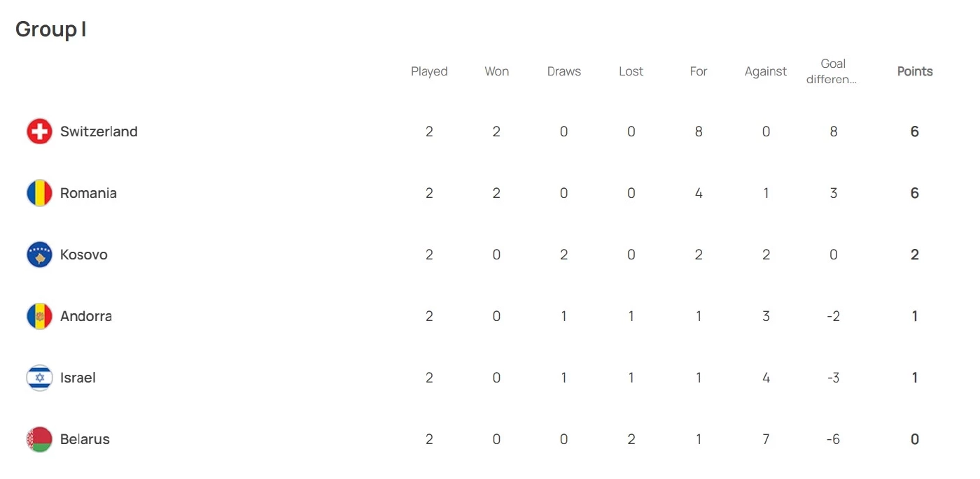Click the Against column header

766,71
